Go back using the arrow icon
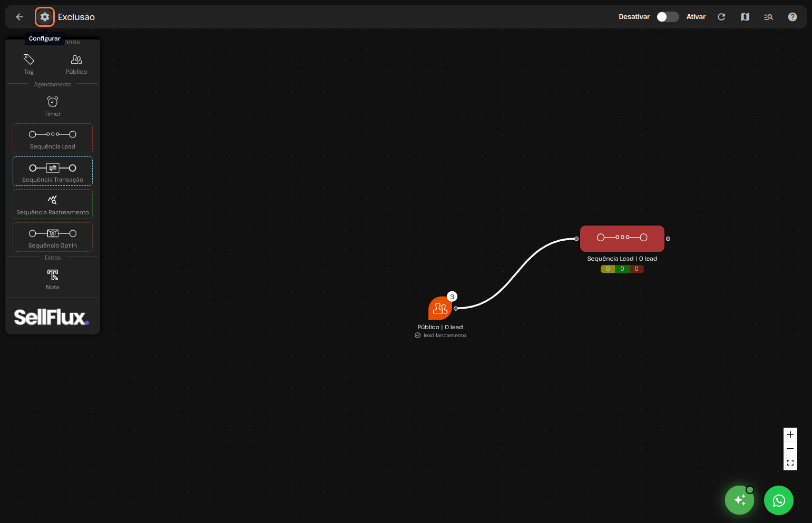The image size is (812, 523). (19, 17)
